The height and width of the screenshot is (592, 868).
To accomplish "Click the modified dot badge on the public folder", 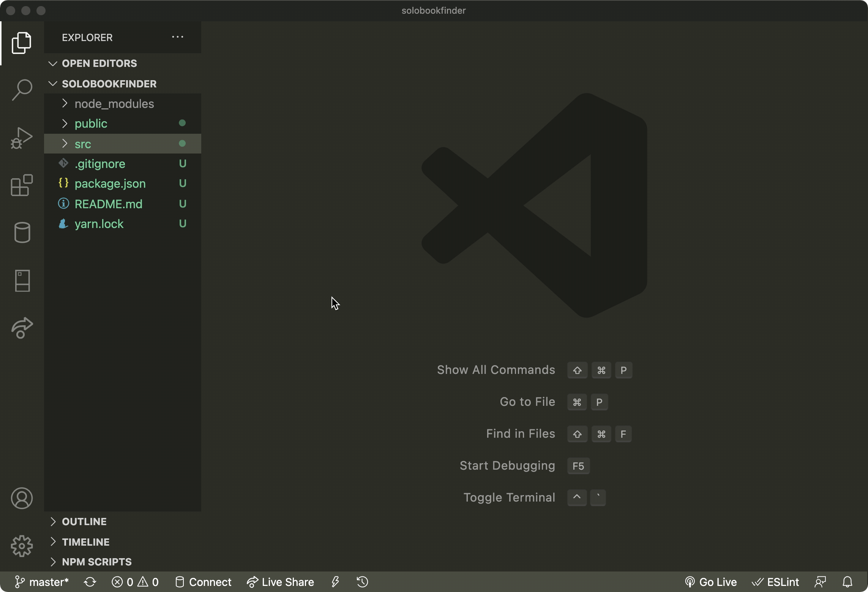I will click(182, 123).
